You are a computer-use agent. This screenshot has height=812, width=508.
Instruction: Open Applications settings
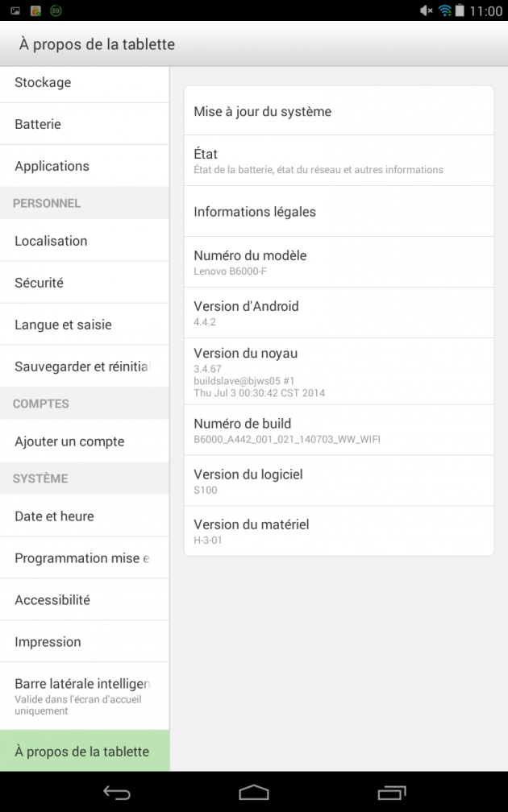(x=85, y=166)
